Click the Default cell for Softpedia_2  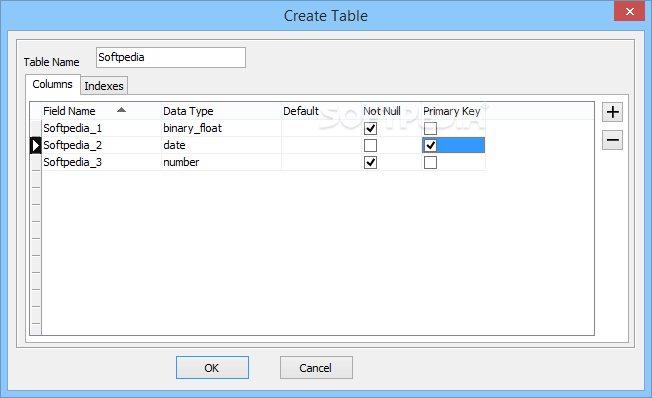pos(321,145)
